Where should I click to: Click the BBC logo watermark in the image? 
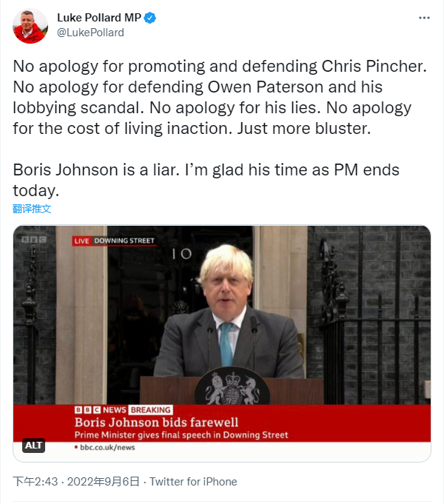[x=34, y=240]
